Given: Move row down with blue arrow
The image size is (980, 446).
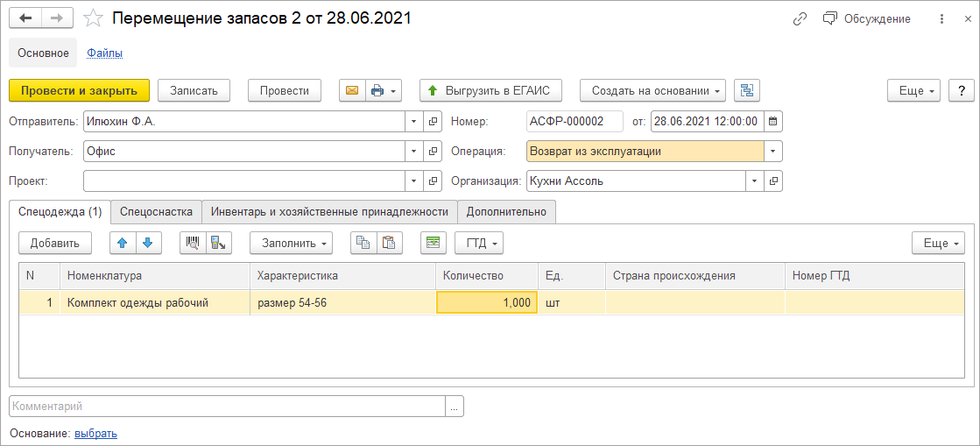Looking at the screenshot, I should click(148, 243).
